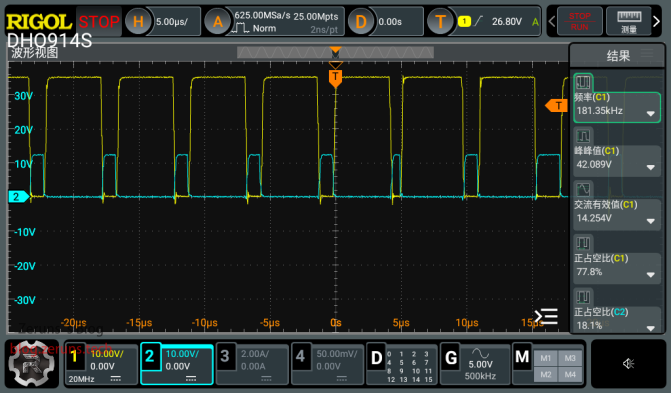The width and height of the screenshot is (672, 394).
Task: Toggle channel 4 on or off
Action: [x=301, y=357]
